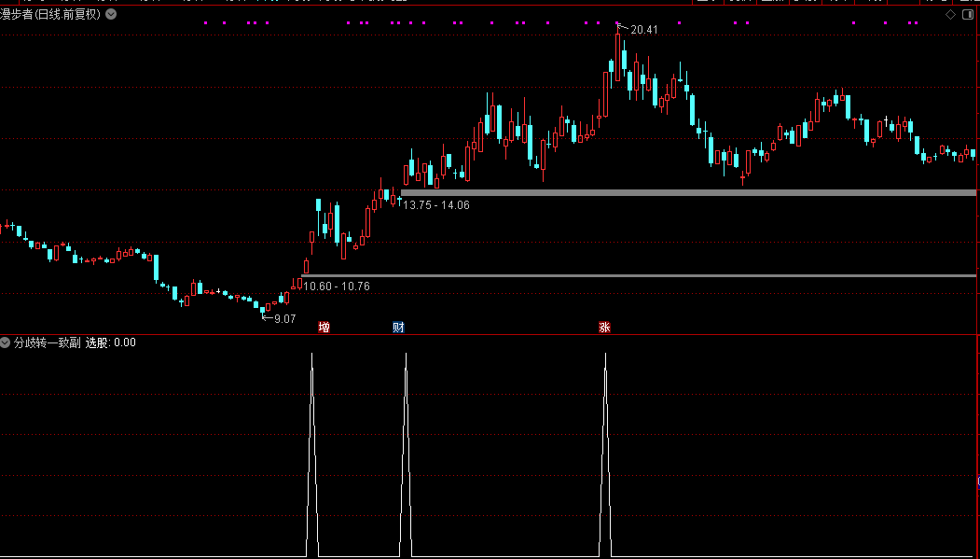Select the lower gray gap line
Screen dimensions: 980x559
[x=639, y=275]
